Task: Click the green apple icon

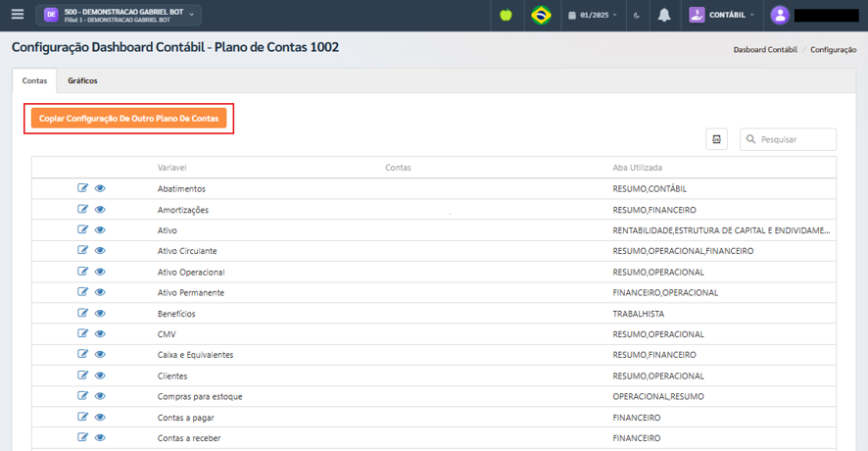Action: pos(506,15)
